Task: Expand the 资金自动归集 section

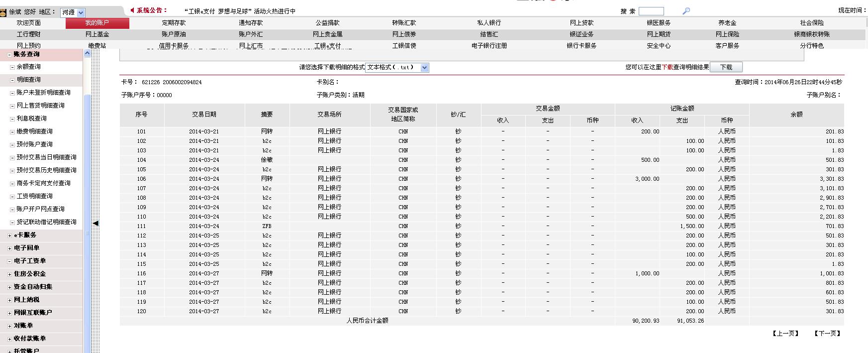Action: click(10, 287)
